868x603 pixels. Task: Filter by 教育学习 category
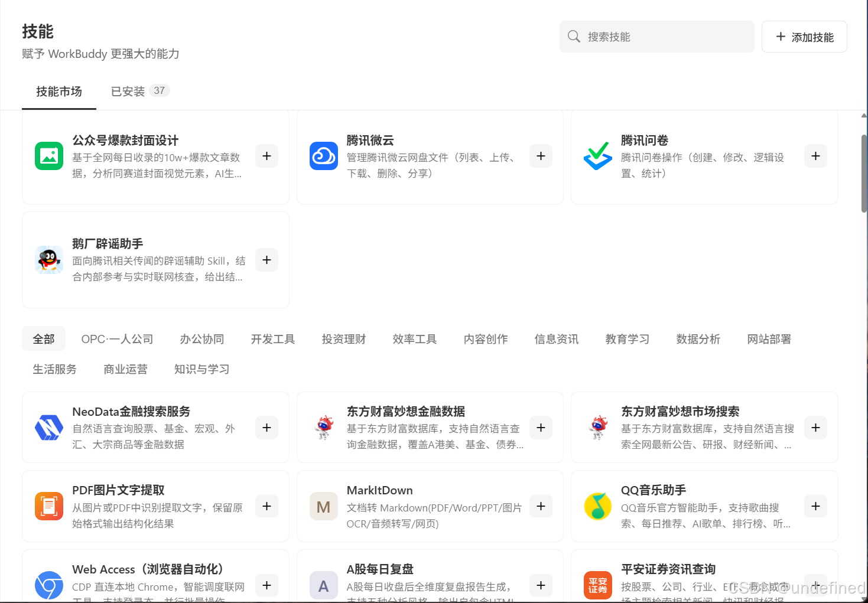[628, 339]
